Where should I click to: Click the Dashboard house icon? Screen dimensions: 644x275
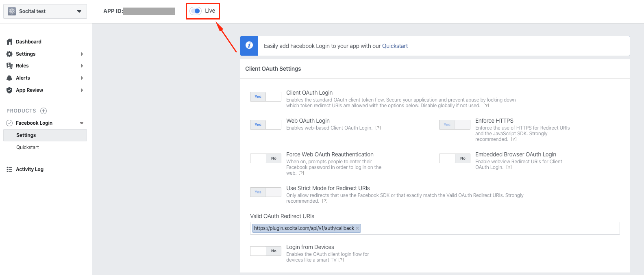pos(9,41)
